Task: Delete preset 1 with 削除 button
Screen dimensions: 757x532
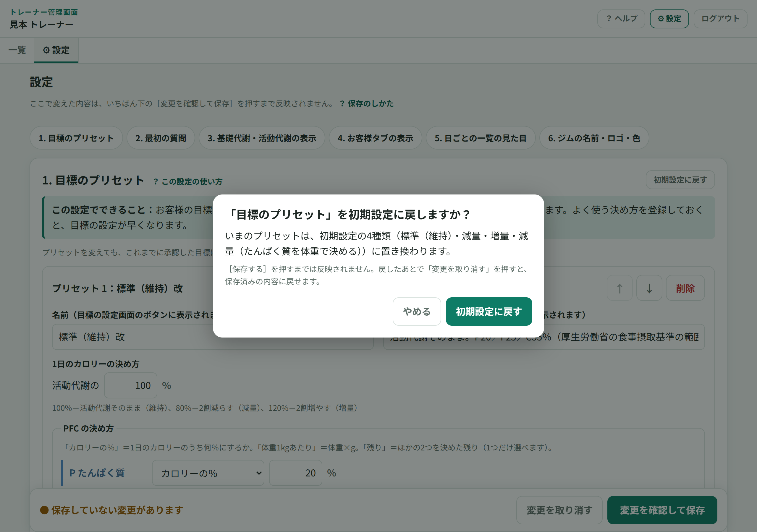Action: pyautogui.click(x=685, y=288)
